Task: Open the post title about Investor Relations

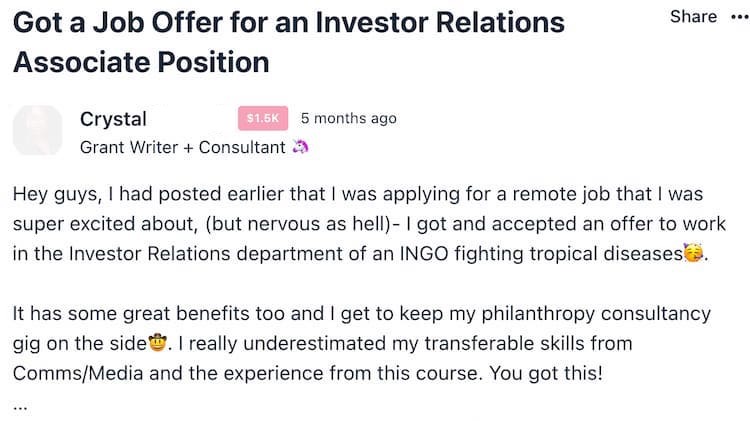Action: click(x=288, y=40)
